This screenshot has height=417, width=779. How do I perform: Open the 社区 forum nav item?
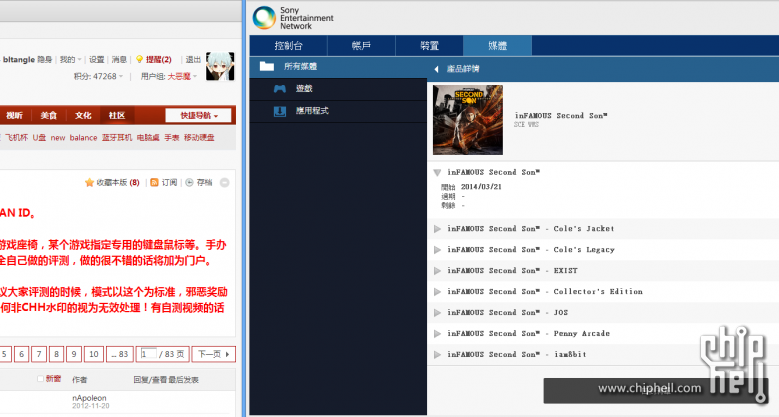click(117, 115)
